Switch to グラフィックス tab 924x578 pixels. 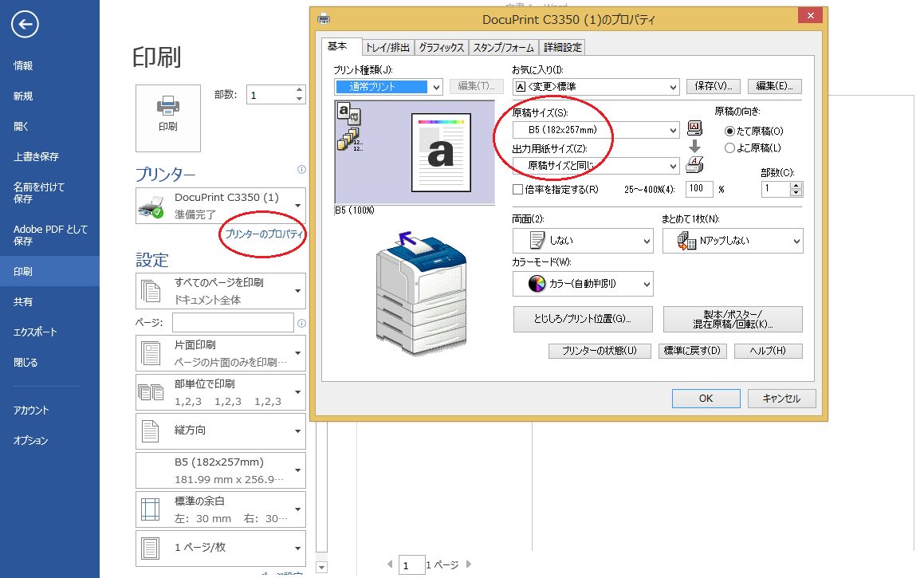[x=442, y=47]
